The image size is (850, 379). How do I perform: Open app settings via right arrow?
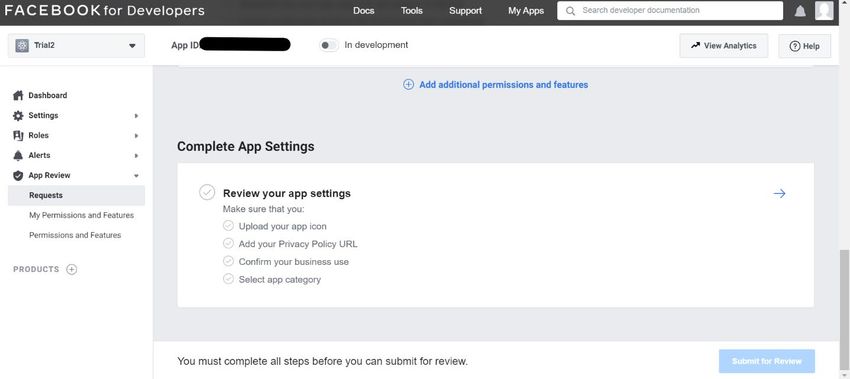tap(779, 194)
